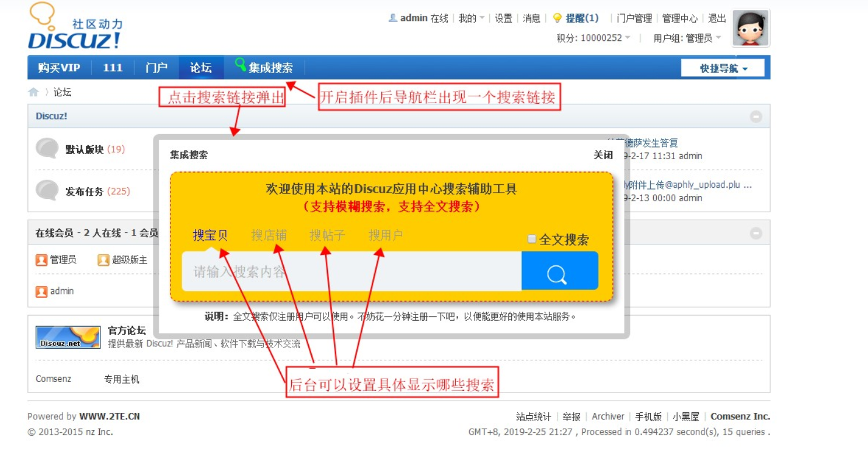Click the Discuz! category heading
868x466 pixels.
(51, 116)
